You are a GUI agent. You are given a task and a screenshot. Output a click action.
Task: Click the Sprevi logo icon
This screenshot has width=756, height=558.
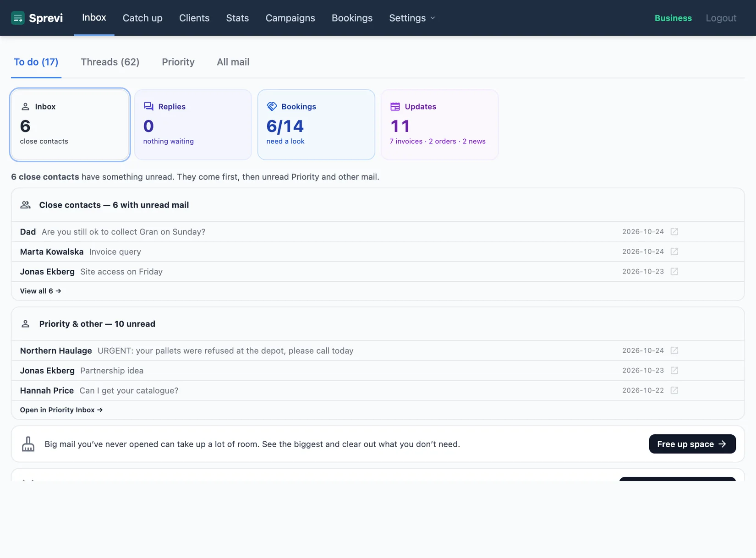click(18, 18)
